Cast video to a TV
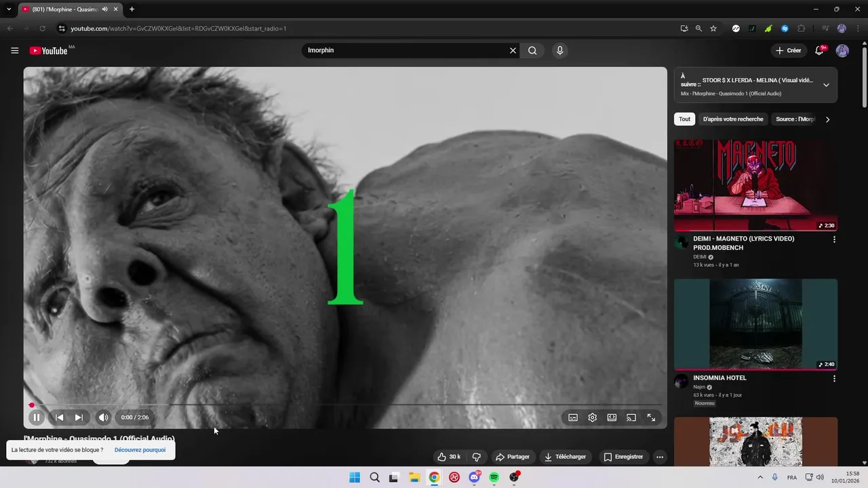Viewport: 868px width, 488px height. pyautogui.click(x=631, y=418)
